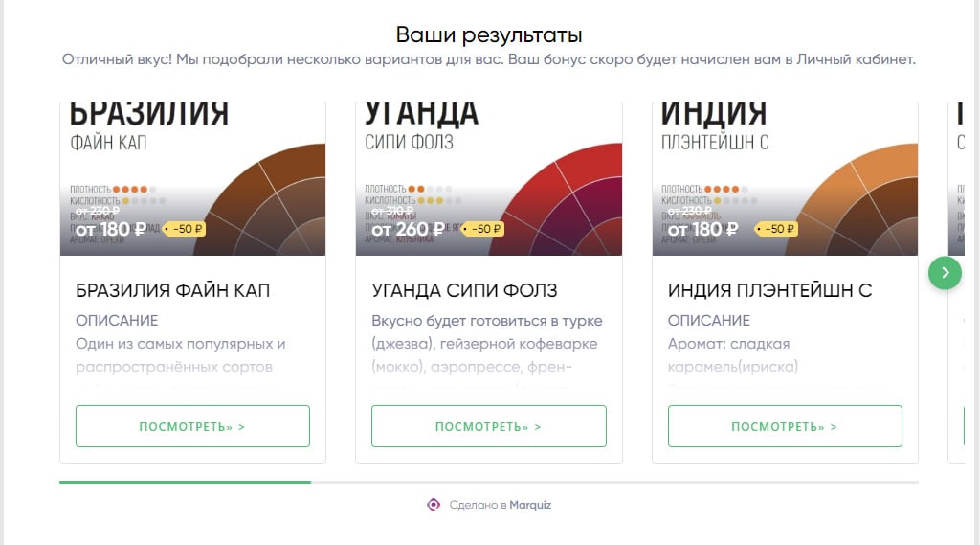Viewport: 980px width, 545px height.
Task: Click the ИНДИЯ ПЛЭНТЕЙШН С card title
Action: pyautogui.click(x=769, y=290)
